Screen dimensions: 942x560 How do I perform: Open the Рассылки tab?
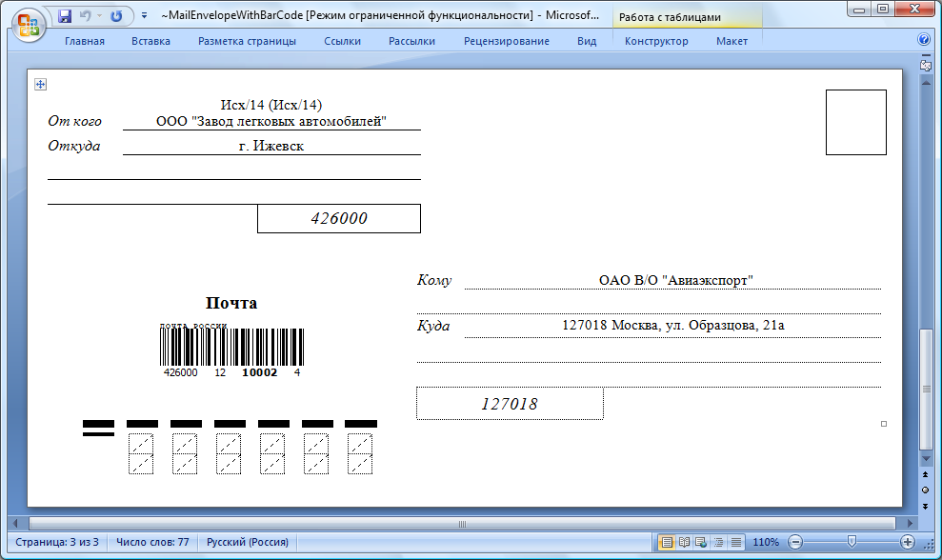[x=411, y=41]
